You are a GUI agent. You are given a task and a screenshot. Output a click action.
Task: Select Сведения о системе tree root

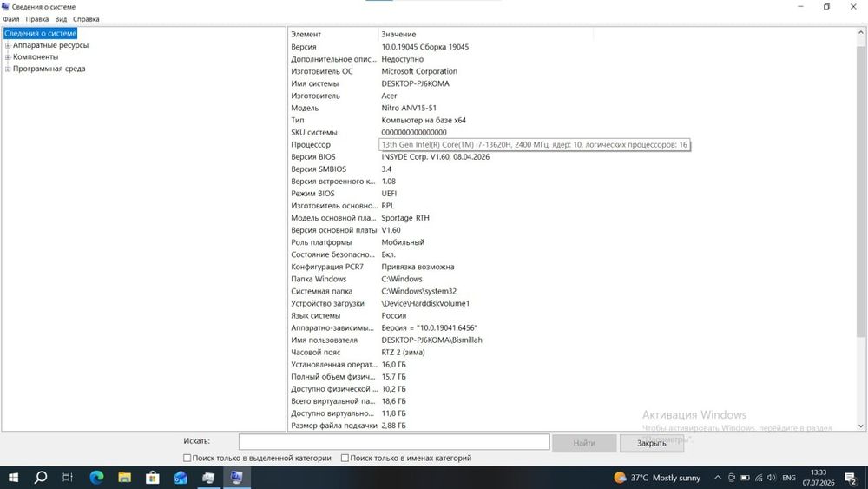41,33
